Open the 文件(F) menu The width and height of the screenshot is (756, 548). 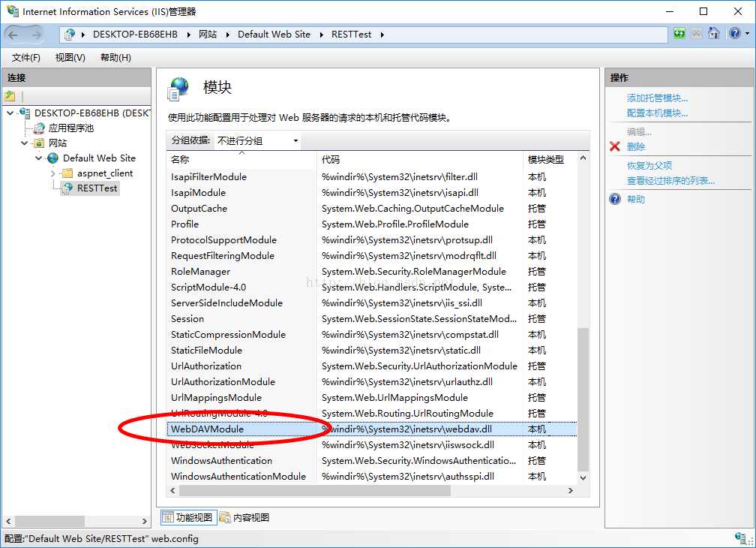26,57
